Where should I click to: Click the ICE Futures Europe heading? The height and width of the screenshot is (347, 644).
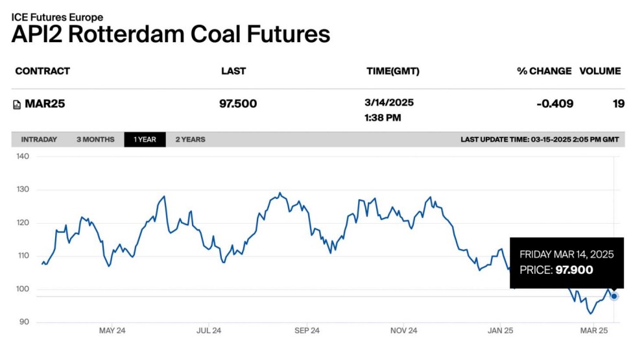point(57,18)
